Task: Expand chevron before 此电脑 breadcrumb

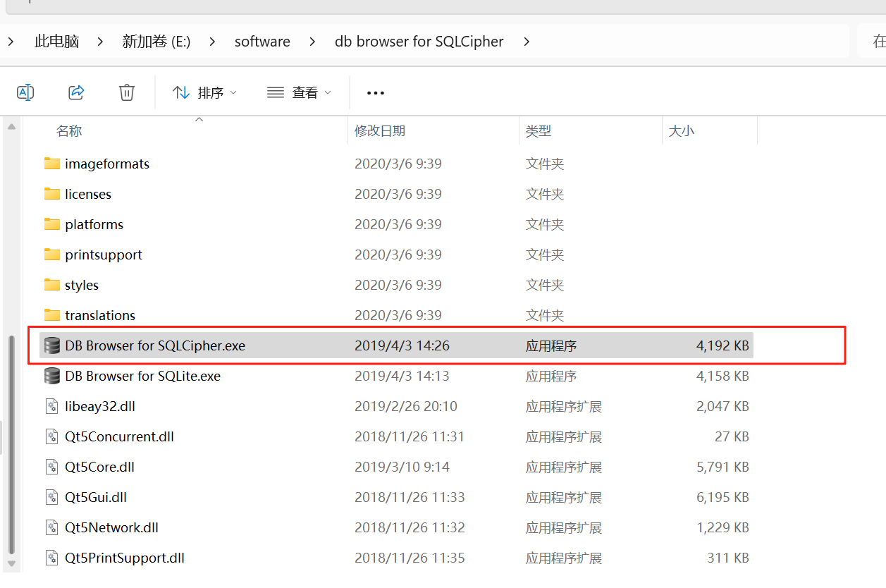Action: [11, 42]
